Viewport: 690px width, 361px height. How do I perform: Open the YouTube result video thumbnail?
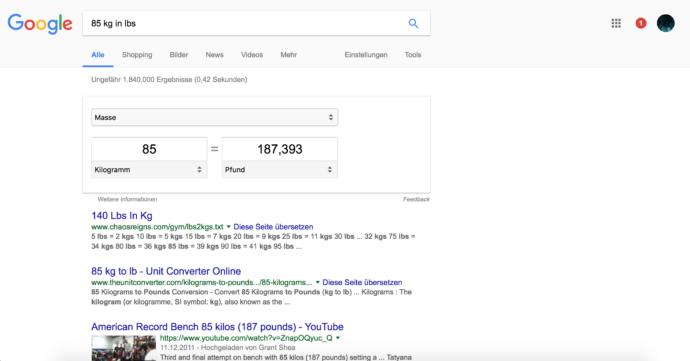[124, 348]
